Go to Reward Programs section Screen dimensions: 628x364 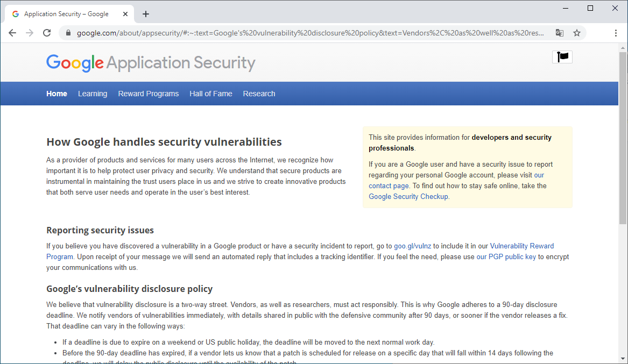[148, 94]
